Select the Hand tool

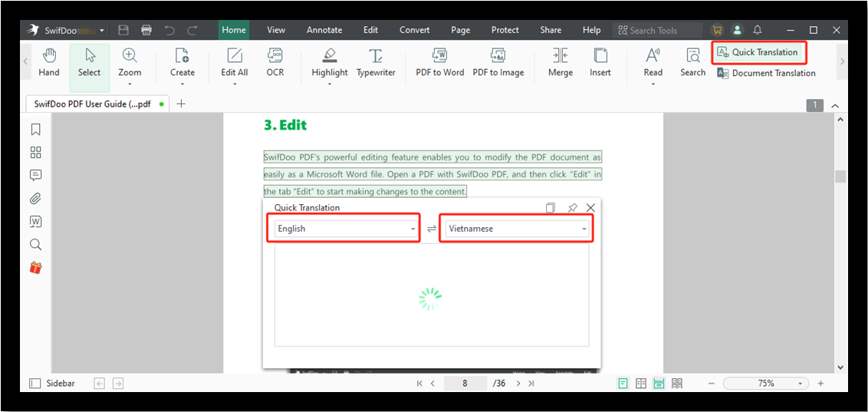(x=49, y=62)
